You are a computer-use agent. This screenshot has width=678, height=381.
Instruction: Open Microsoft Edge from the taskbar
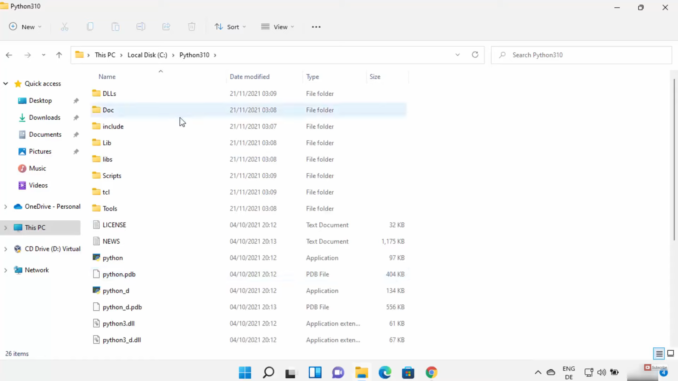click(385, 372)
